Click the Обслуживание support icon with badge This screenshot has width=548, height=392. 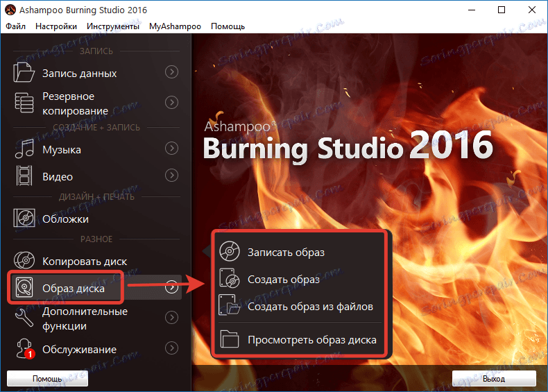(x=24, y=348)
